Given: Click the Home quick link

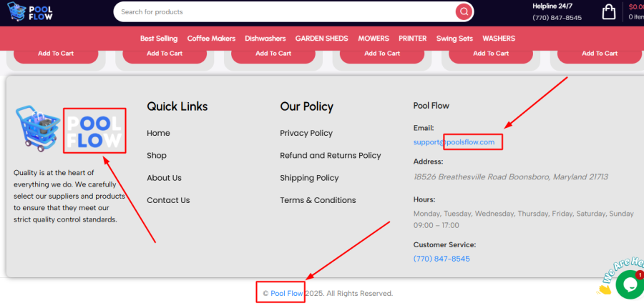Looking at the screenshot, I should point(158,133).
